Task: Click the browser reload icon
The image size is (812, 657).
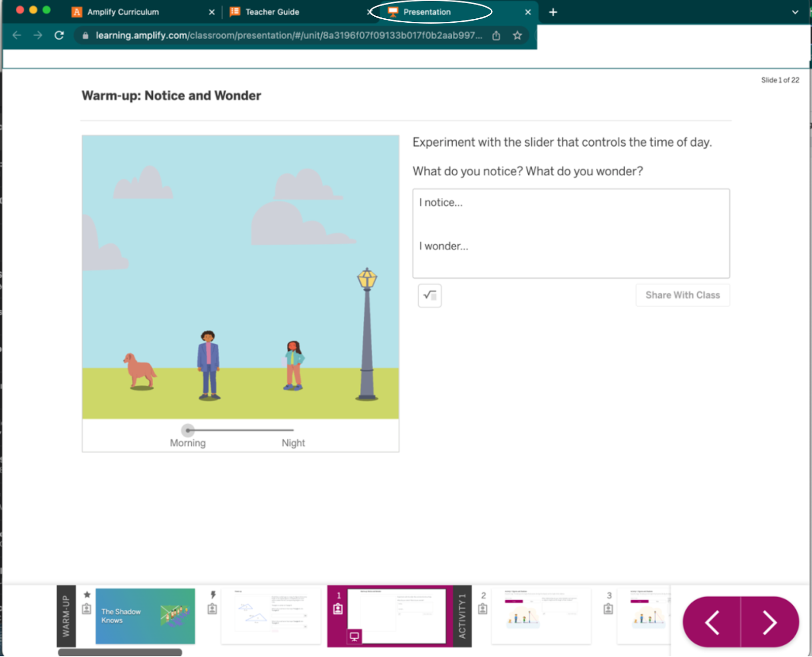Action: [59, 36]
